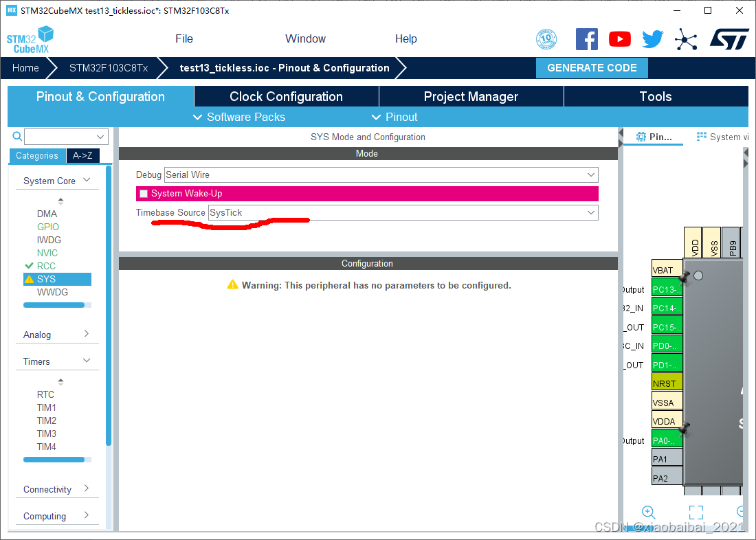Screen dimensions: 756x540
Task: Select TIM2 timer
Action: (x=46, y=420)
